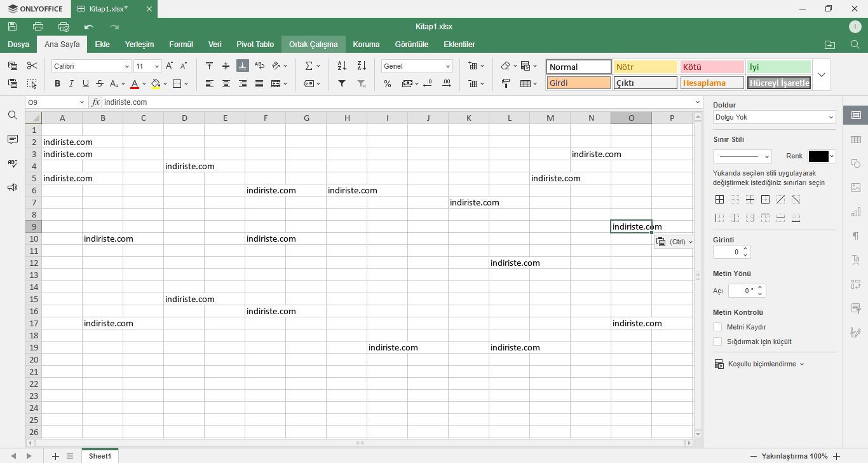This screenshot has width=868, height=463.
Task: Switch to the Yerleşim tab
Action: [139, 45]
